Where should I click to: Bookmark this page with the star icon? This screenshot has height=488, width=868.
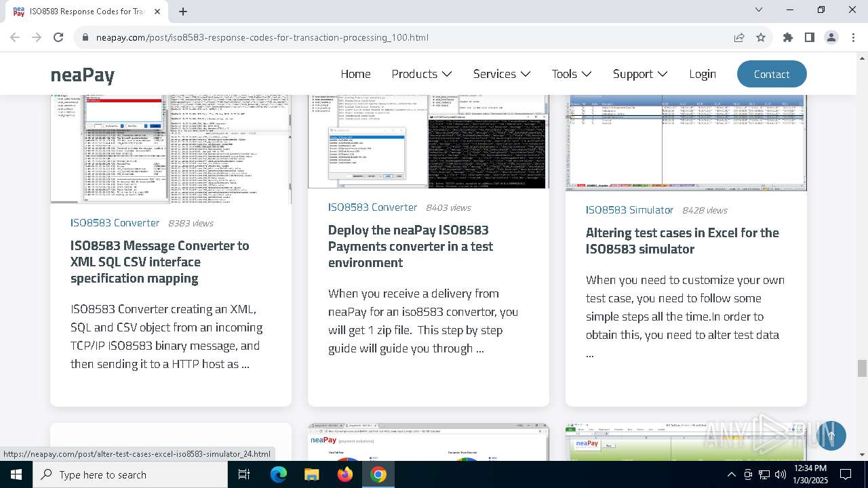tap(761, 37)
